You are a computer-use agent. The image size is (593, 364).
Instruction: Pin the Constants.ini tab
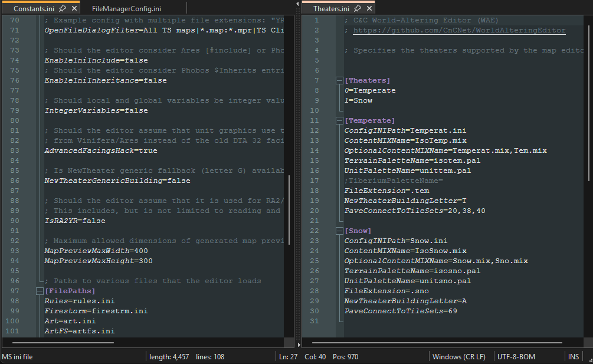coord(63,8)
